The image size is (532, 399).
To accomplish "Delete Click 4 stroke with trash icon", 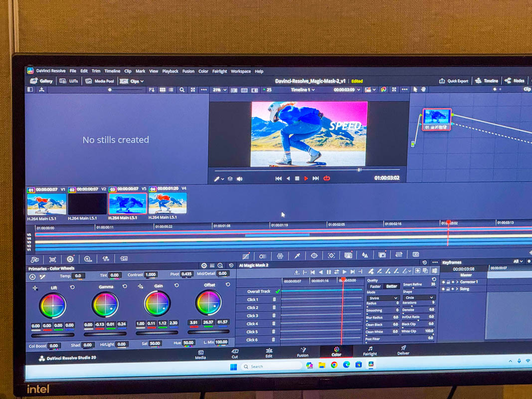I will coord(274,324).
